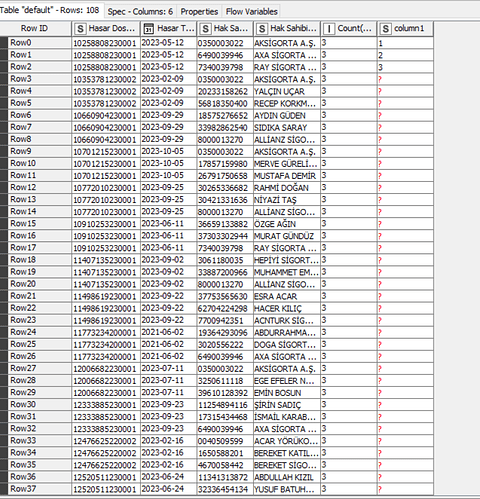Viewport: 480px width, 499px height.
Task: Click cell 1025880823001 in Row0
Action: tap(106, 43)
